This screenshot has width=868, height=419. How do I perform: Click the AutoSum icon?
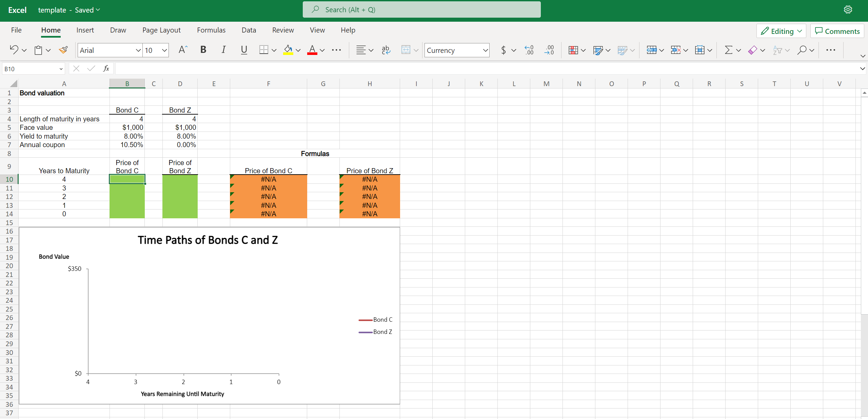729,50
